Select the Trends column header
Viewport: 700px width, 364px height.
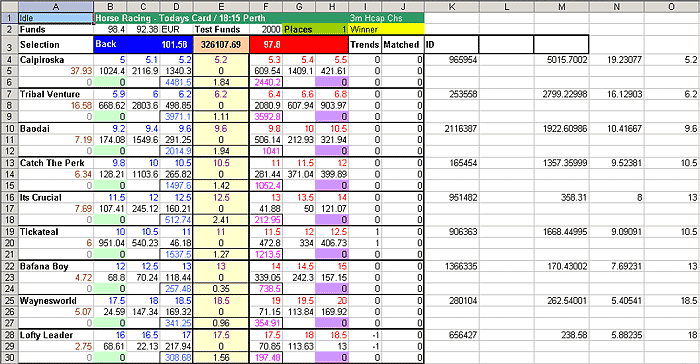[365, 45]
